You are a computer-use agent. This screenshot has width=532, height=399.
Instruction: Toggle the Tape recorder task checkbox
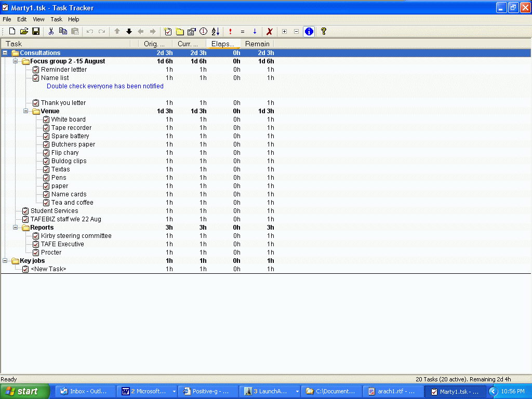click(x=46, y=128)
